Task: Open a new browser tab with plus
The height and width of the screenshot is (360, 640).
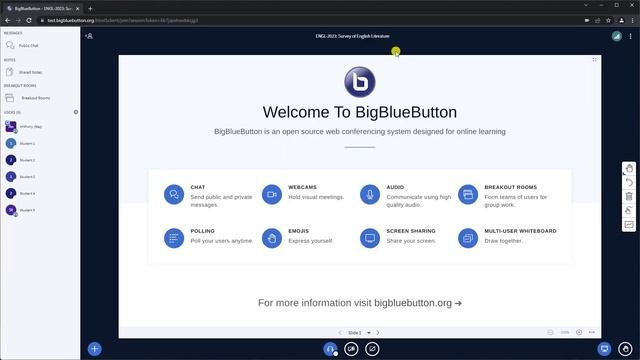Action: pyautogui.click(x=90, y=8)
